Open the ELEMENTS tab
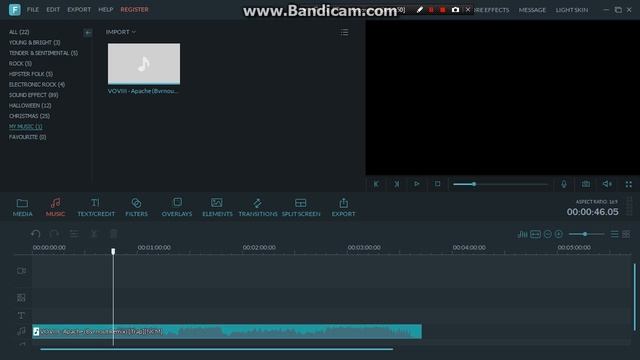 [217, 207]
